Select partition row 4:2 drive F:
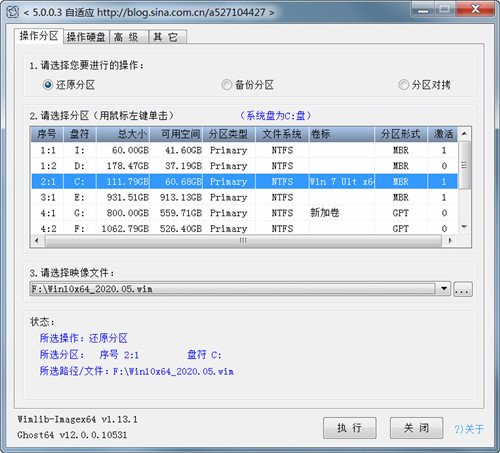Image resolution: width=500 pixels, height=453 pixels. pos(244,228)
